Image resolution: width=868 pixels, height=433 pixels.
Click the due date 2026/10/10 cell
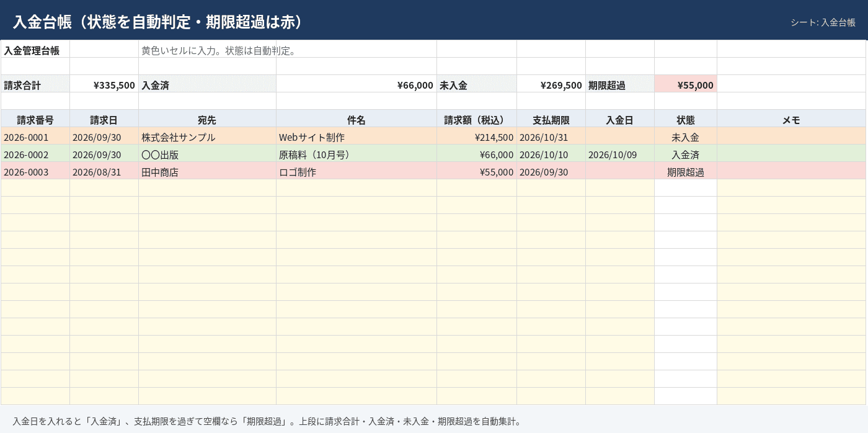(551, 153)
